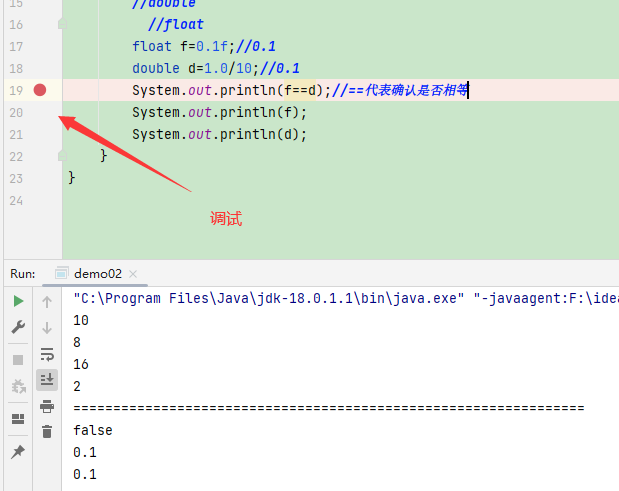
Task: Click the double d=1.0/10 code line
Action: pyautogui.click(x=216, y=69)
